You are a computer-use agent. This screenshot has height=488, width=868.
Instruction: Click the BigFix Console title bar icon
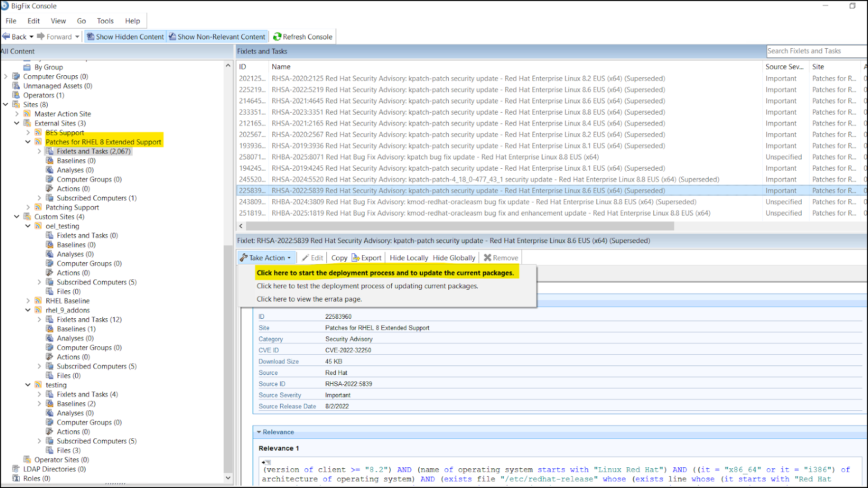[x=4, y=5]
